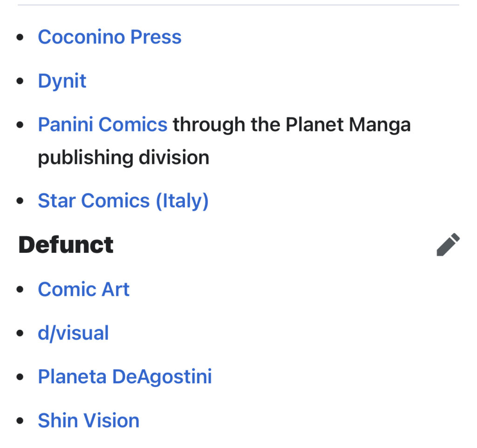This screenshot has width=477, height=448.
Task: Follow the Shin Vision link
Action: [89, 421]
